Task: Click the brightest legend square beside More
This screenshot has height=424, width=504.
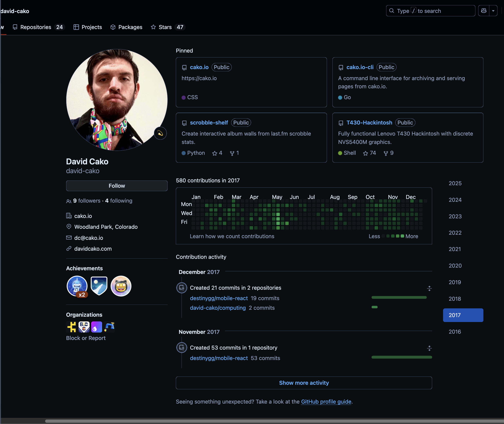Action: click(403, 236)
